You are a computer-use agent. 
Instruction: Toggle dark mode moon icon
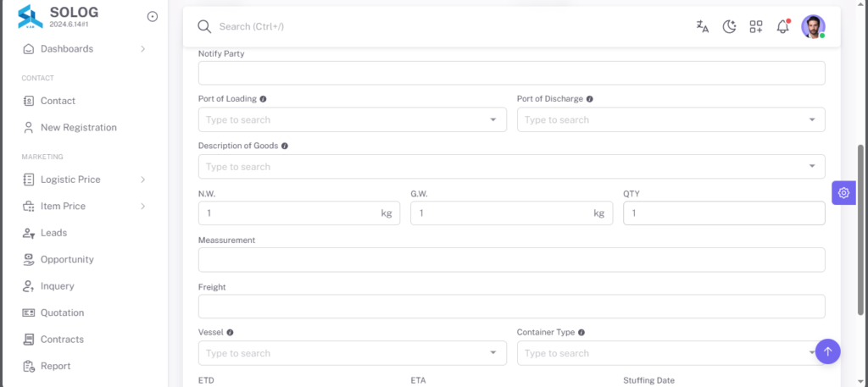pos(729,26)
